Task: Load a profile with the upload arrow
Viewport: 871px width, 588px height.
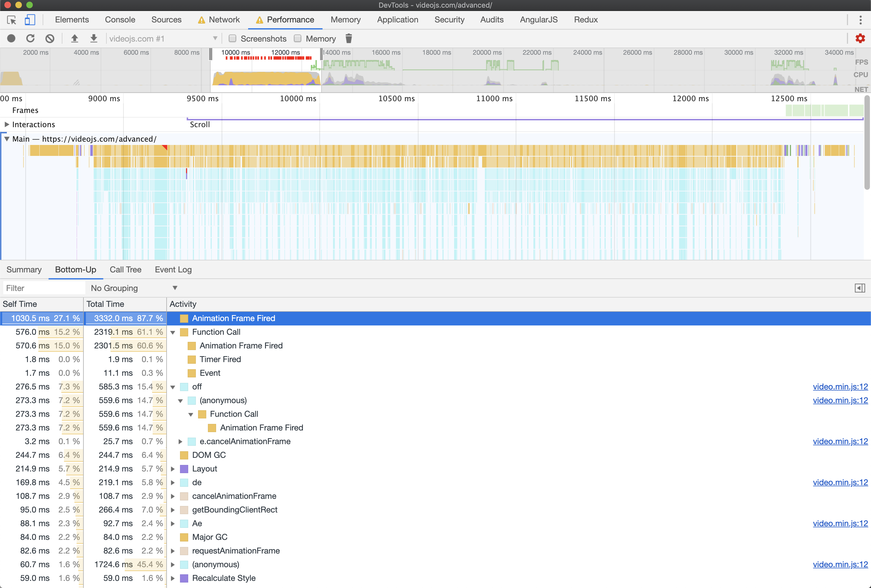Action: (x=75, y=39)
